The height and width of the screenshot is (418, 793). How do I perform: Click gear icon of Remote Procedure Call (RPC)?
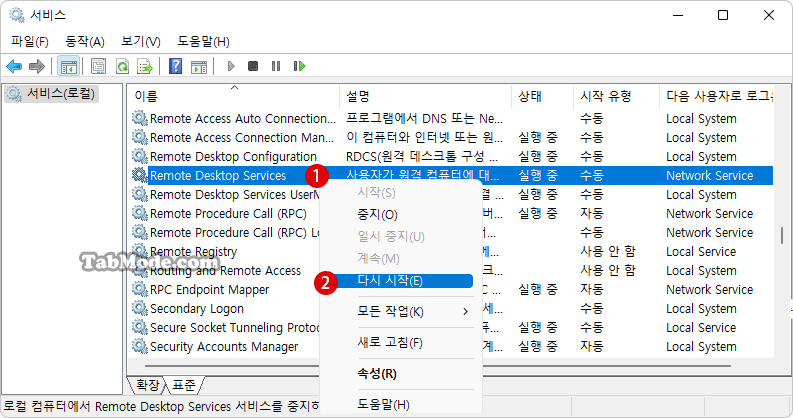pyautogui.click(x=140, y=213)
